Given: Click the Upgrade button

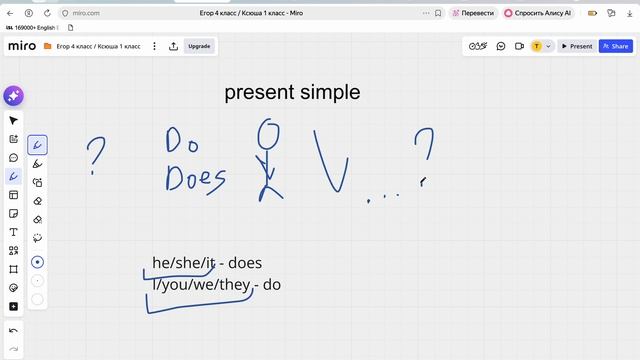Looking at the screenshot, I should [x=199, y=46].
